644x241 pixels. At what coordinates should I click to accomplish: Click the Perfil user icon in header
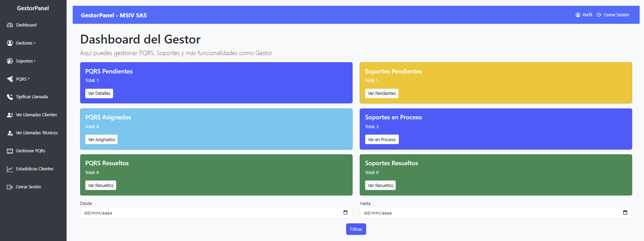coord(578,15)
